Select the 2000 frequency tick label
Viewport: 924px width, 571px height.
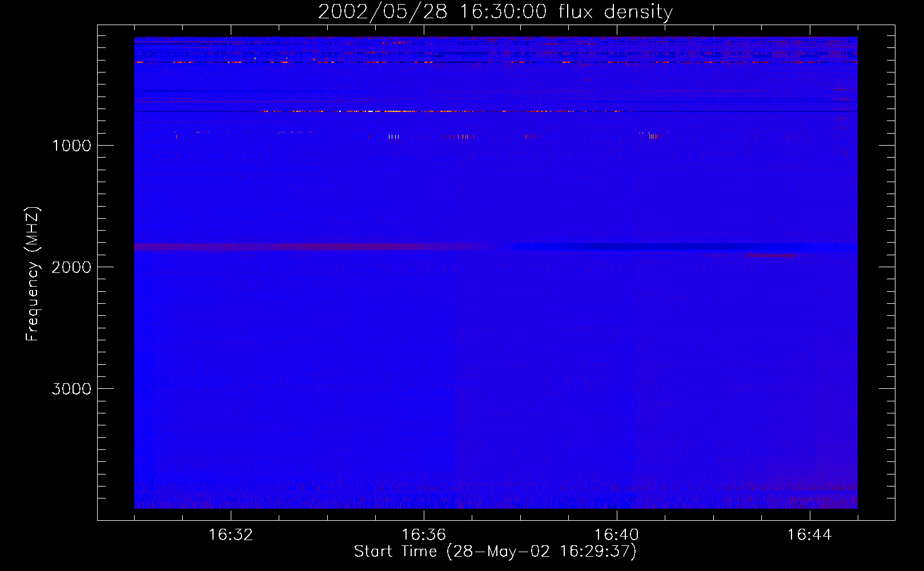pos(71,267)
